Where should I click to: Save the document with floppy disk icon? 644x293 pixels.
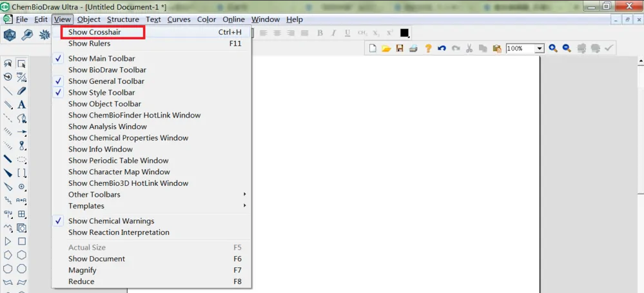[400, 48]
